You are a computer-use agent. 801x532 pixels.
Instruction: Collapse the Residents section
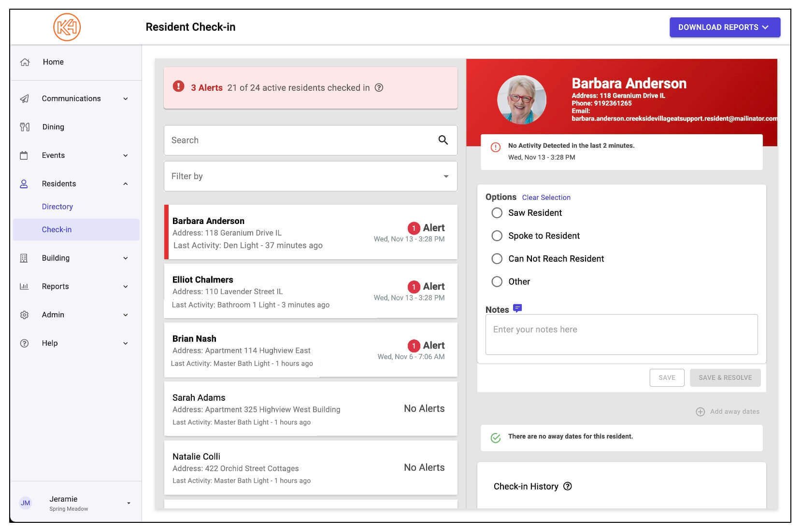[x=126, y=183]
